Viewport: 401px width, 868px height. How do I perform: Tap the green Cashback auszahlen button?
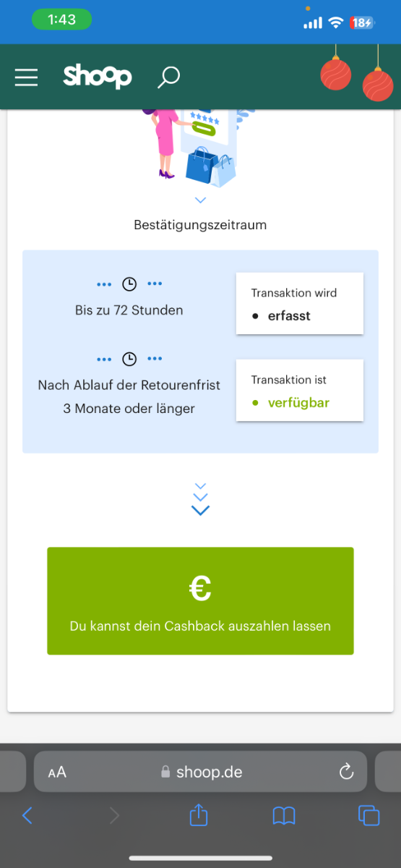200,600
